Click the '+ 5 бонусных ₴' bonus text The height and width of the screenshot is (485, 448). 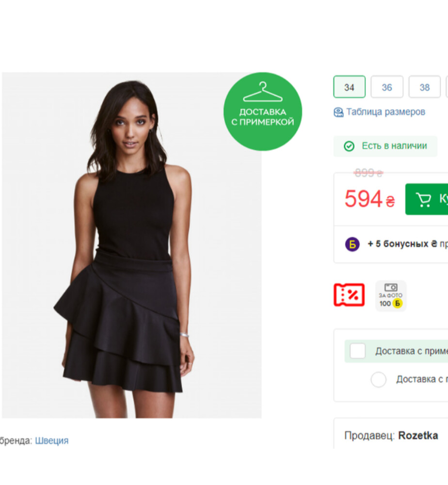[x=402, y=244]
